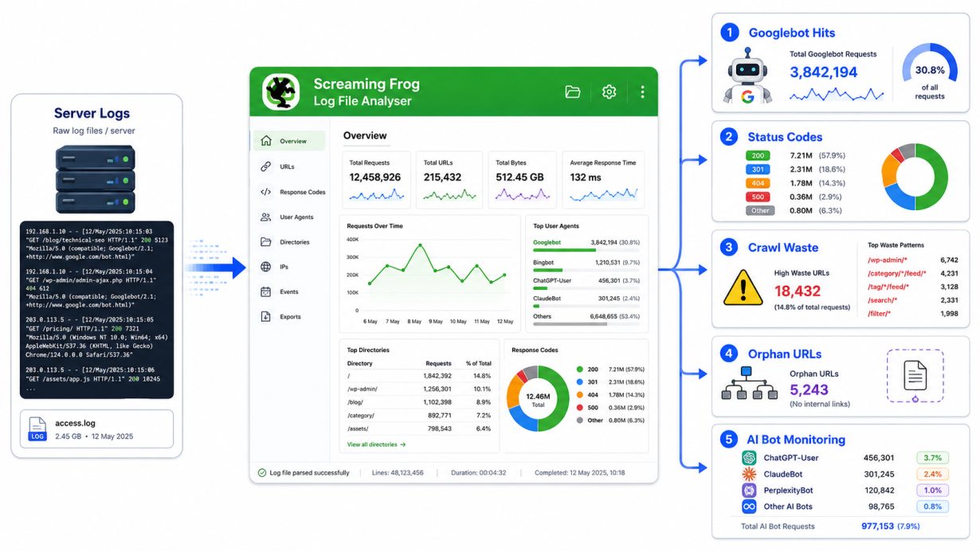The image size is (980, 551).
Task: Click the dashed orphan document icon
Action: [915, 376]
